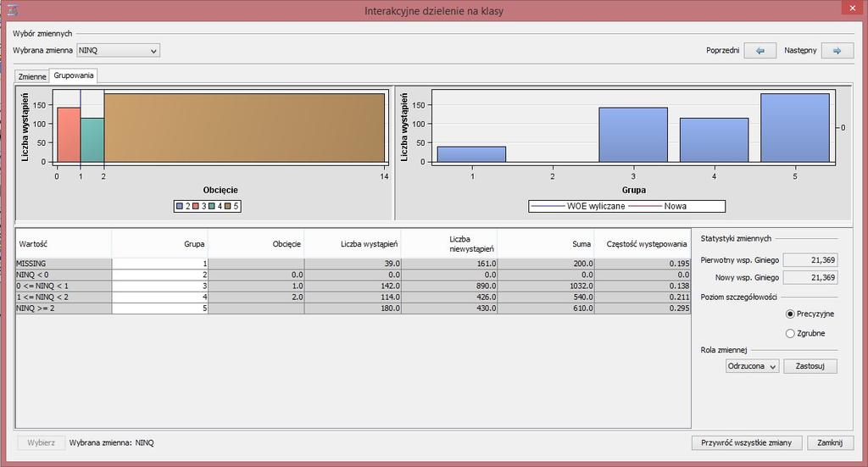Switch to the Zmienne tab
This screenshot has height=467, width=868.
pyautogui.click(x=32, y=76)
